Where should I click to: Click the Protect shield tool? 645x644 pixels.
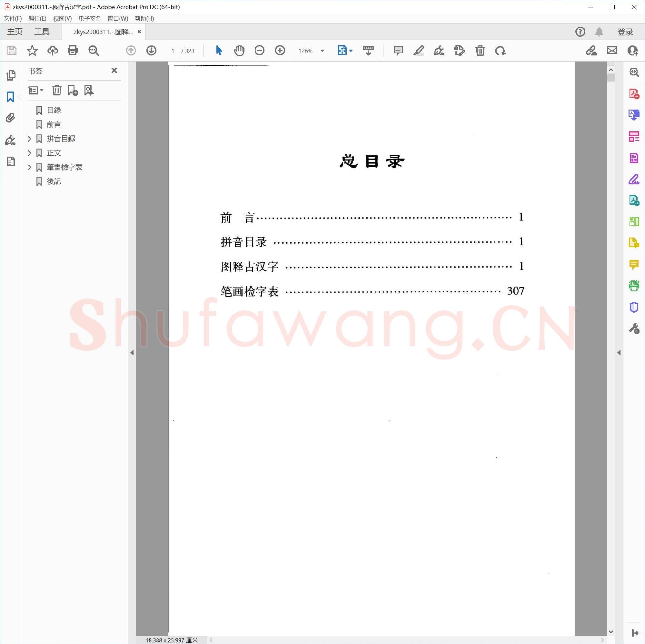click(x=634, y=307)
